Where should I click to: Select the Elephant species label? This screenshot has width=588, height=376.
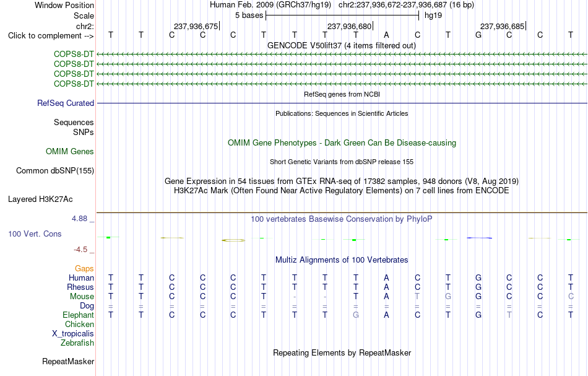click(x=79, y=315)
